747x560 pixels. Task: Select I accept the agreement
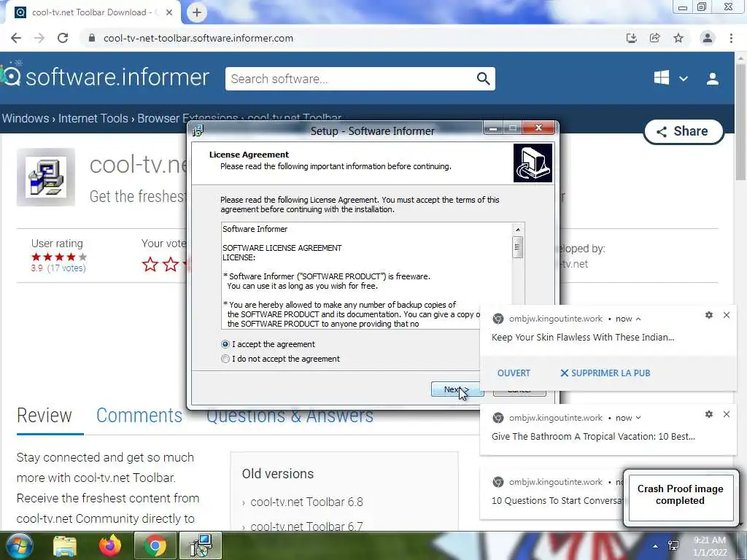[x=268, y=344]
